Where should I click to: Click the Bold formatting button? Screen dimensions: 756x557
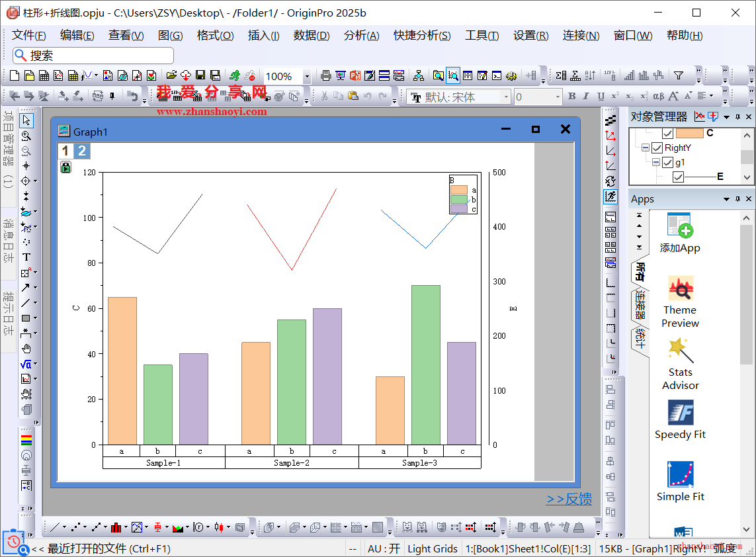571,97
